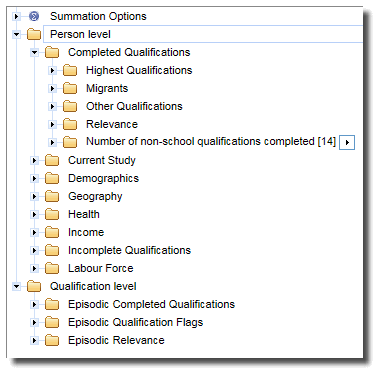Expand the Episodic Completed Qualifications node
Viewport: 375px width, 368px height.
click(34, 304)
